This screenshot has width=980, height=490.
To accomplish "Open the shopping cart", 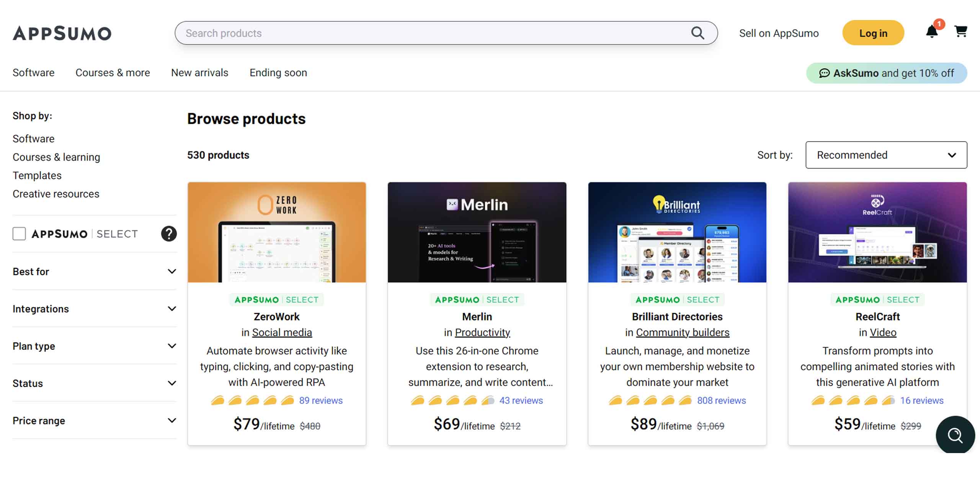I will pyautogui.click(x=961, y=31).
